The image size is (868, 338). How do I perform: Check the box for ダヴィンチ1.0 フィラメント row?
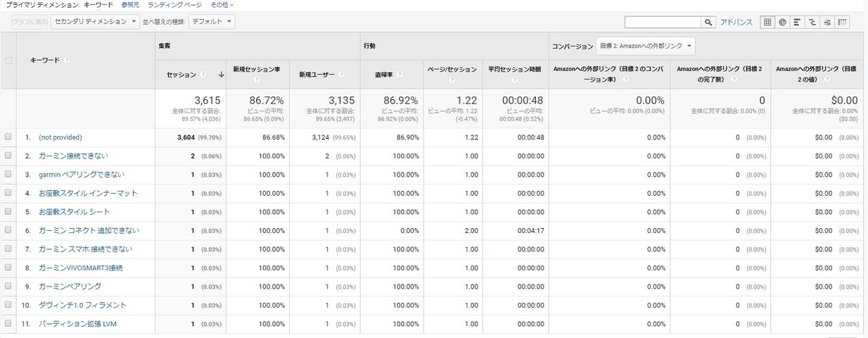(x=8, y=305)
